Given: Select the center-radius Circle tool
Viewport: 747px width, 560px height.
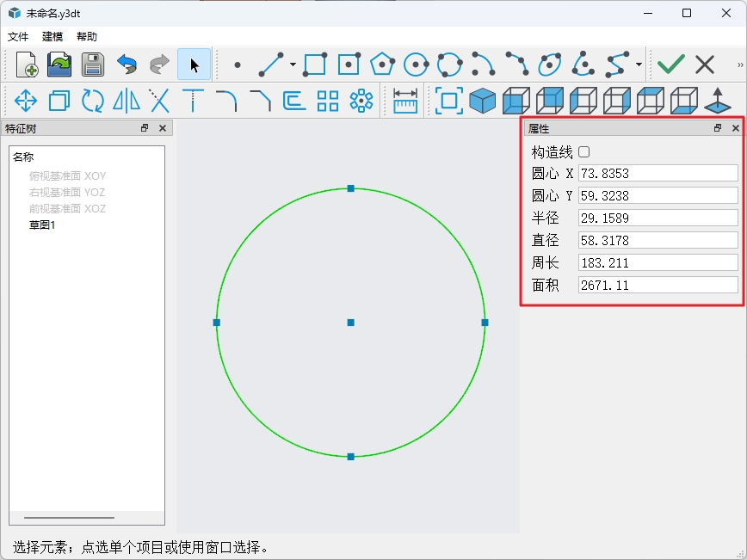Looking at the screenshot, I should coord(416,65).
